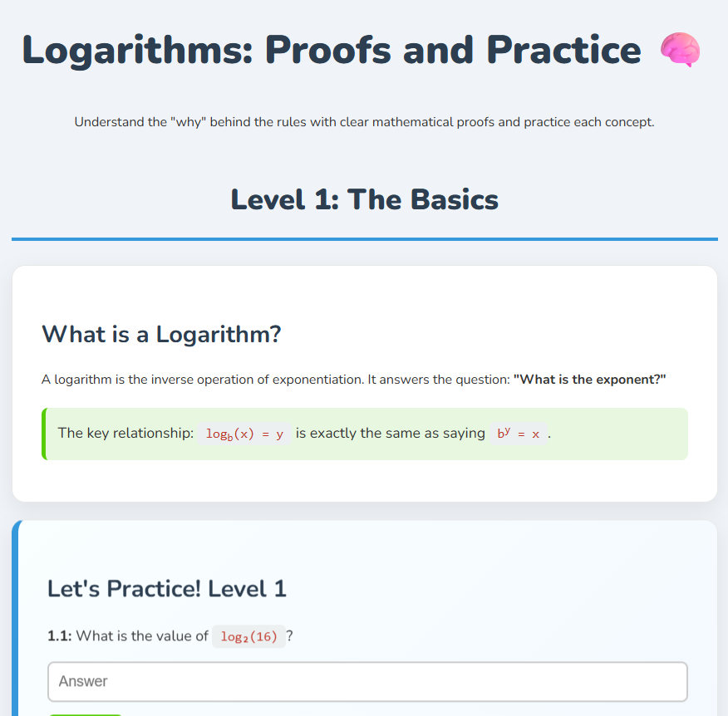Click the green button below the Answer field
This screenshot has width=728, height=716.
85,714
